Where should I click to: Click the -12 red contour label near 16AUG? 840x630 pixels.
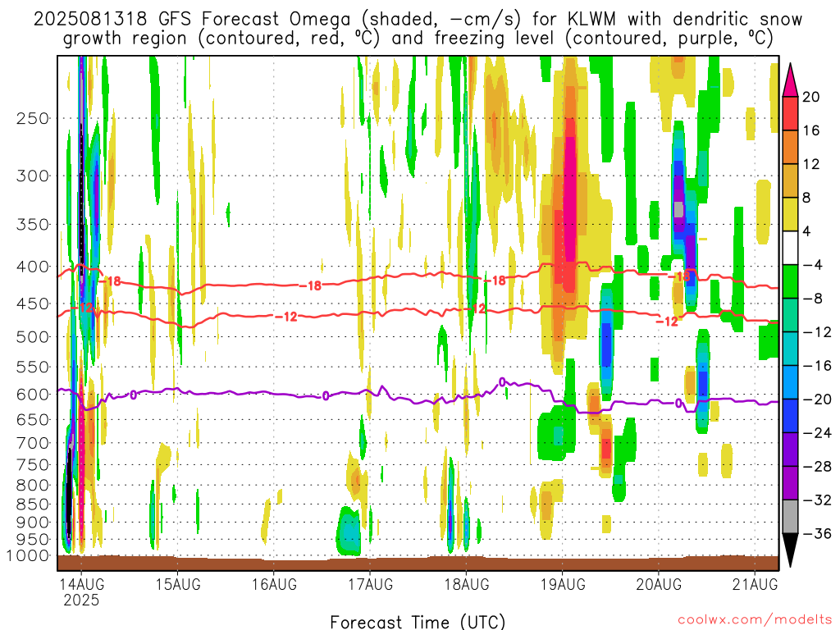[286, 317]
